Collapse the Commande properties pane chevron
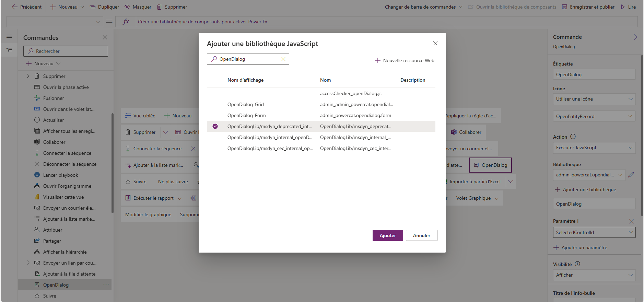 tap(635, 37)
